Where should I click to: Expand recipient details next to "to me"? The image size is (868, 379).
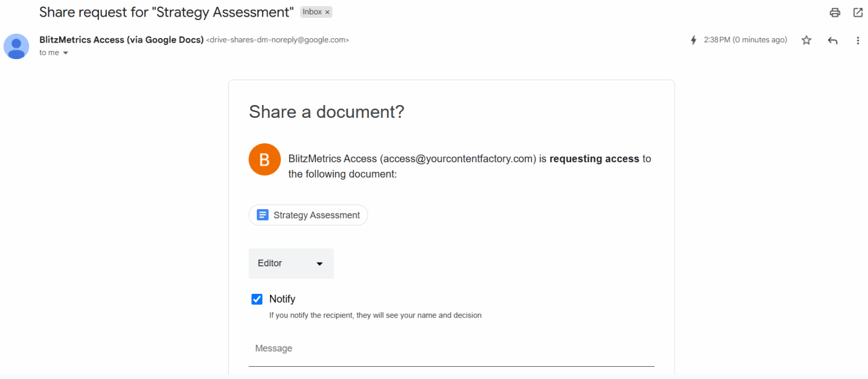click(x=65, y=53)
